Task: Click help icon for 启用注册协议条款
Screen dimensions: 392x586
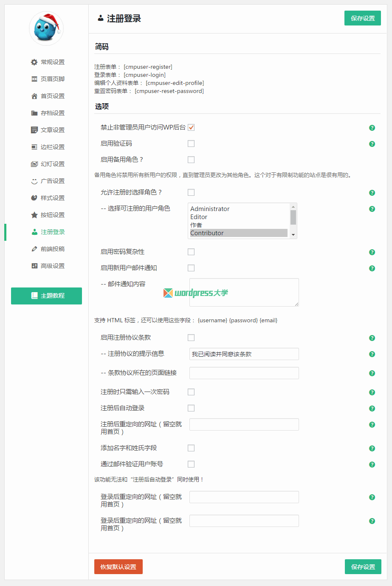Action: click(x=372, y=338)
